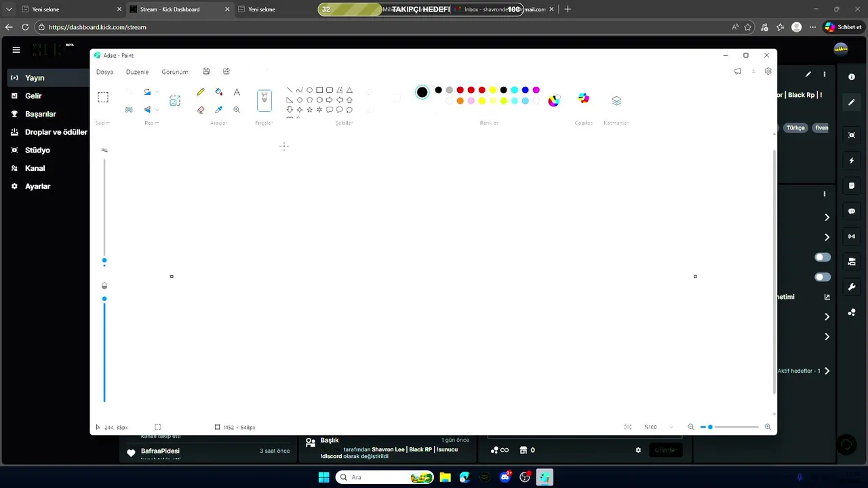Select the Pencil tool in Paint

point(201,92)
